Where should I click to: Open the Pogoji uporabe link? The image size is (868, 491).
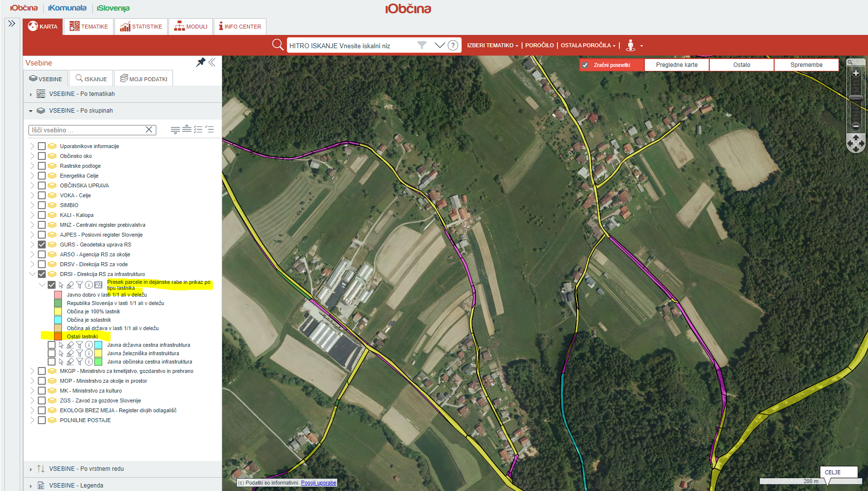318,483
